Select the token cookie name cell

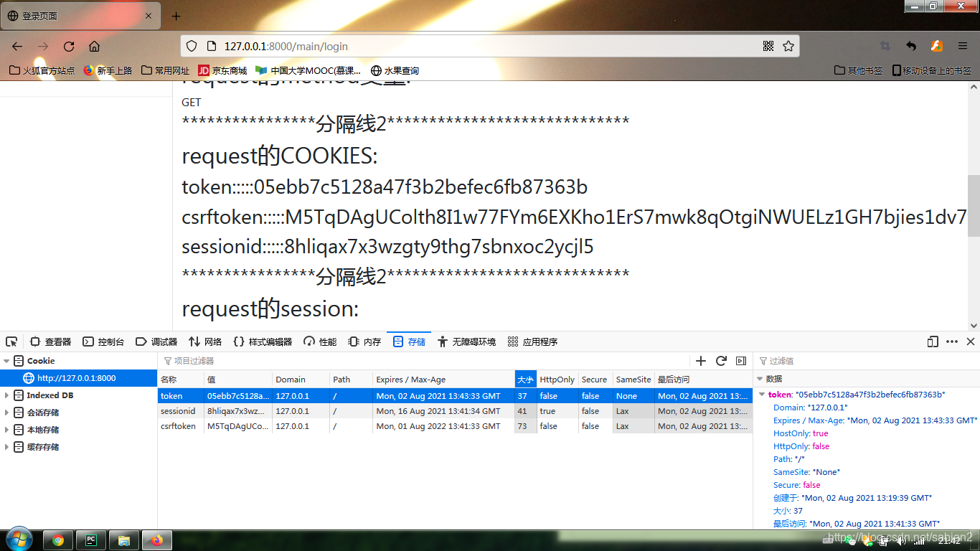pos(181,396)
